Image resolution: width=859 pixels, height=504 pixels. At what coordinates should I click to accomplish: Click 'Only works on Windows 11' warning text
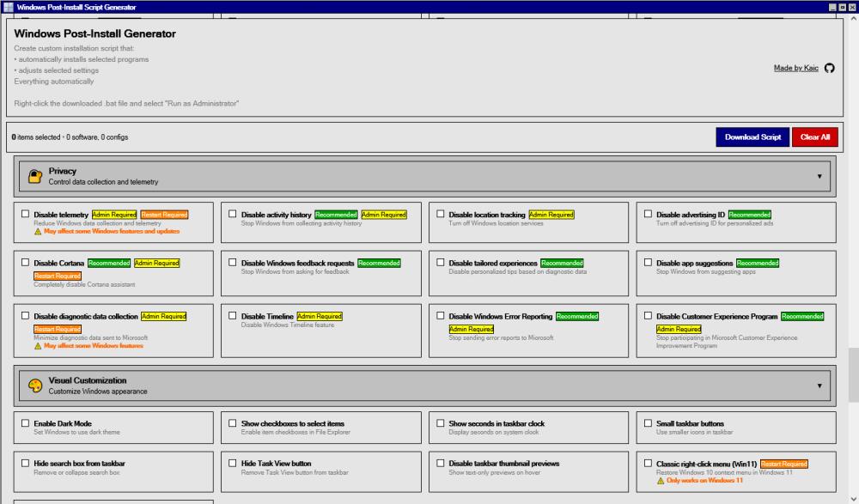click(704, 481)
